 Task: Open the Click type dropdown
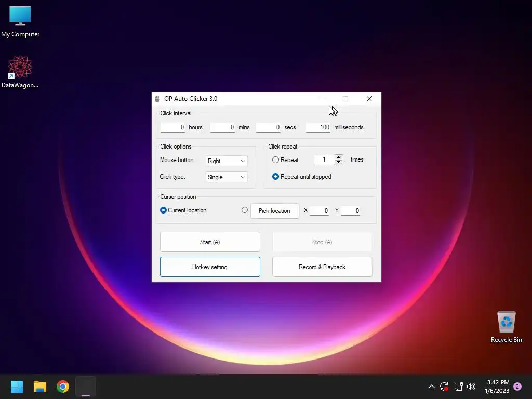coord(227,177)
